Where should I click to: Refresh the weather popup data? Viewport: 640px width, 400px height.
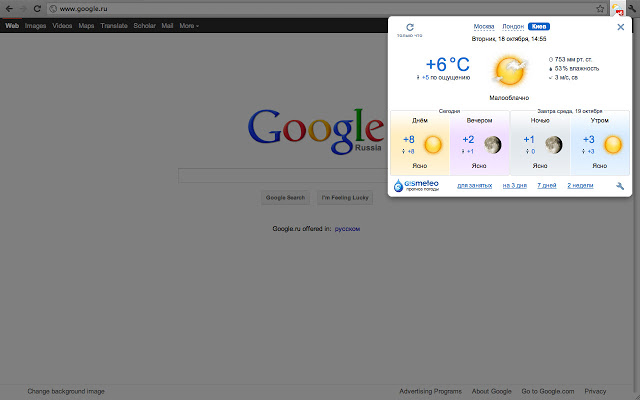point(410,27)
